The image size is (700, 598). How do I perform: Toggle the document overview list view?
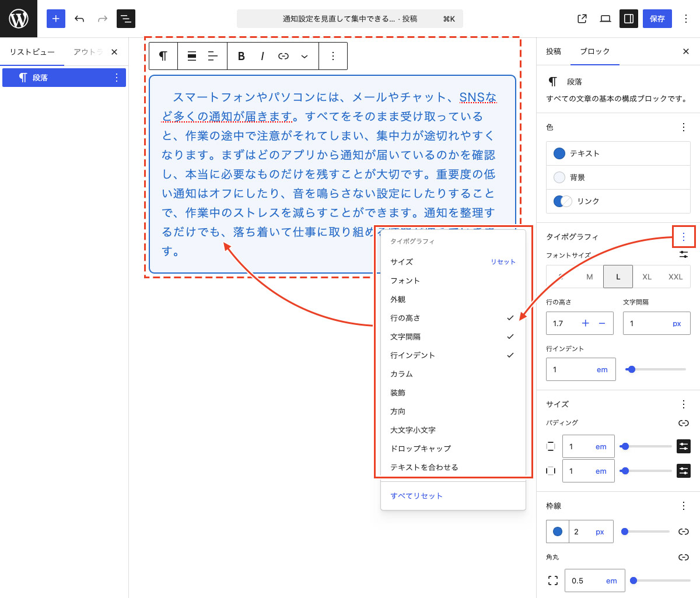tap(126, 19)
